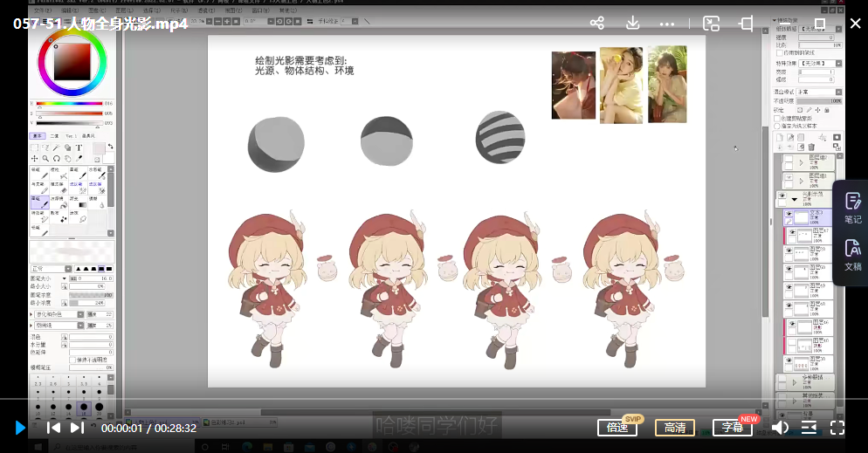Select the Text (T) tool
This screenshot has width=868, height=453.
coord(79,148)
